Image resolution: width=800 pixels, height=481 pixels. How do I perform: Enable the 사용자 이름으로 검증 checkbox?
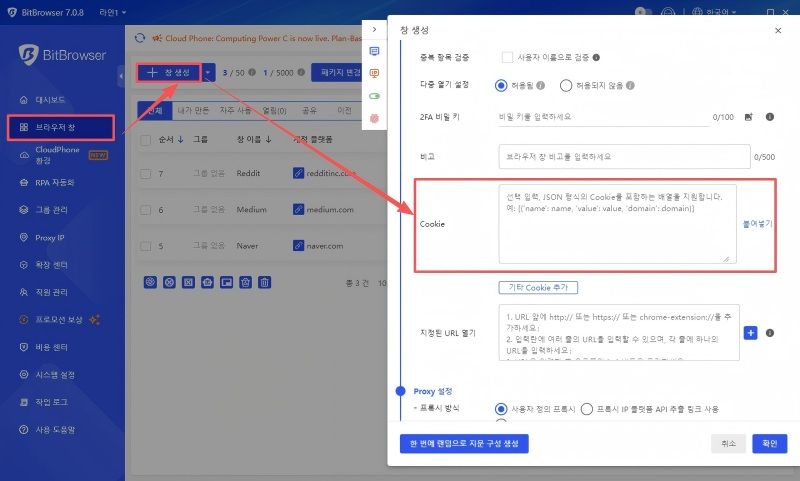pyautogui.click(x=508, y=57)
